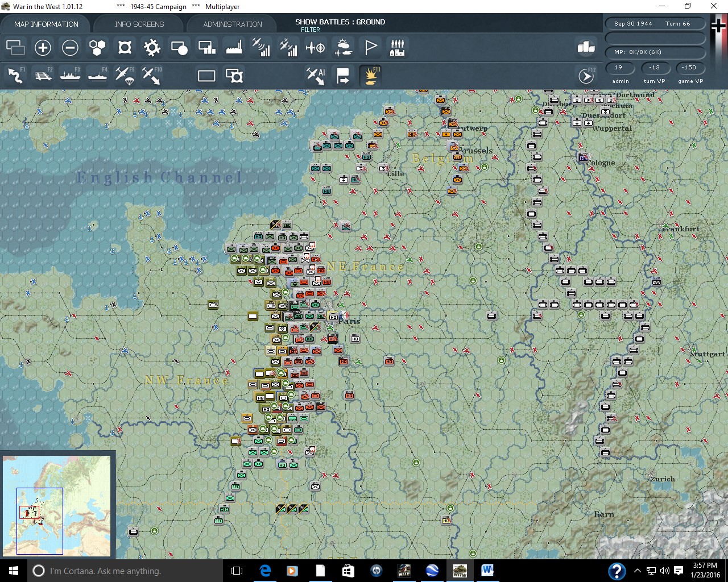
Task: Select the F4 ship mode icon
Action: coord(97,76)
